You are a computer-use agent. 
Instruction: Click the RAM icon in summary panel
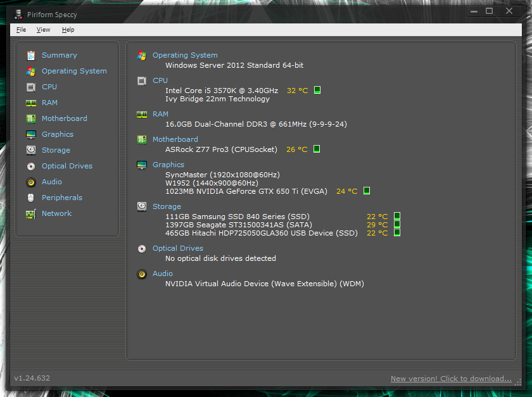click(142, 115)
